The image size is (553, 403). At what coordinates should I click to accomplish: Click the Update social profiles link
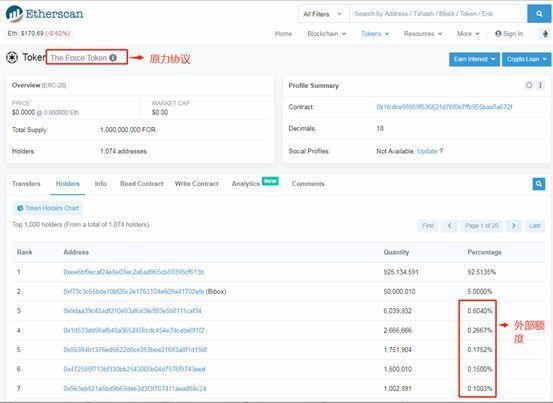click(x=427, y=151)
